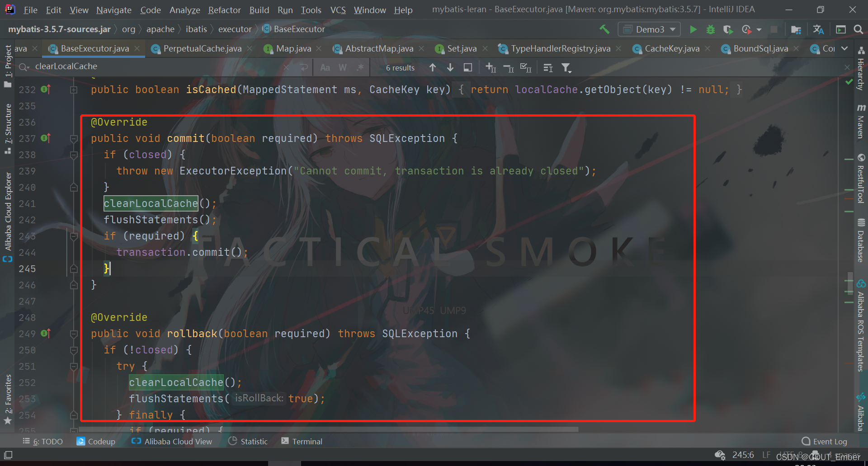Run Demo3 with the green play icon
The width and height of the screenshot is (868, 466).
coord(693,29)
